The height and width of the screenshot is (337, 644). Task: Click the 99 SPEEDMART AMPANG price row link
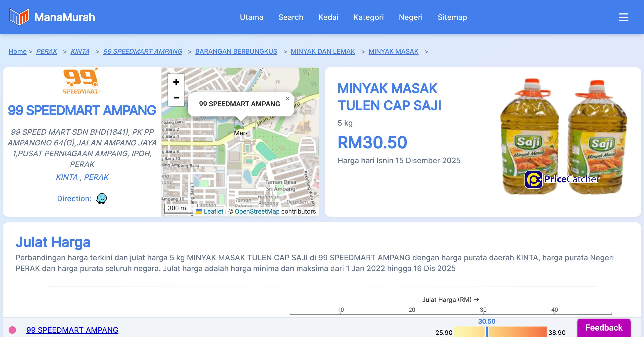(x=72, y=330)
